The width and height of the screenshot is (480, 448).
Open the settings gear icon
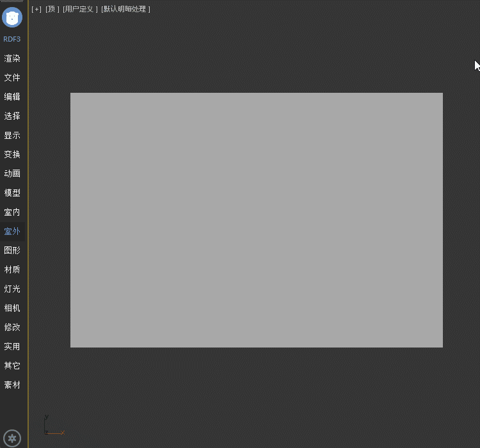(12, 438)
